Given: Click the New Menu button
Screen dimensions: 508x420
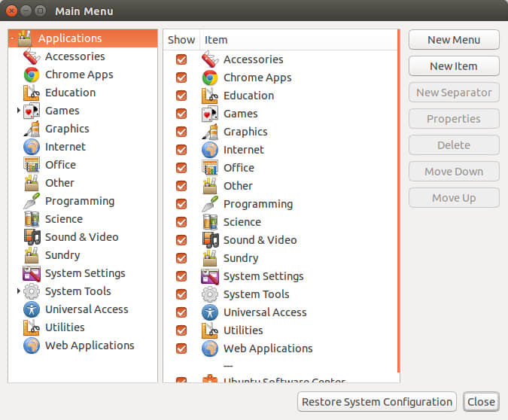Looking at the screenshot, I should 454,40.
